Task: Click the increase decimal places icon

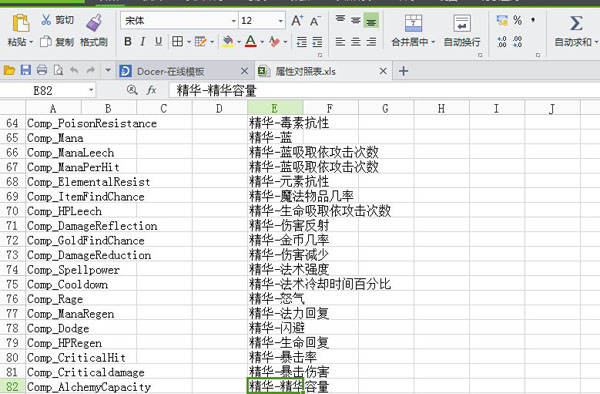Action: 502,41
